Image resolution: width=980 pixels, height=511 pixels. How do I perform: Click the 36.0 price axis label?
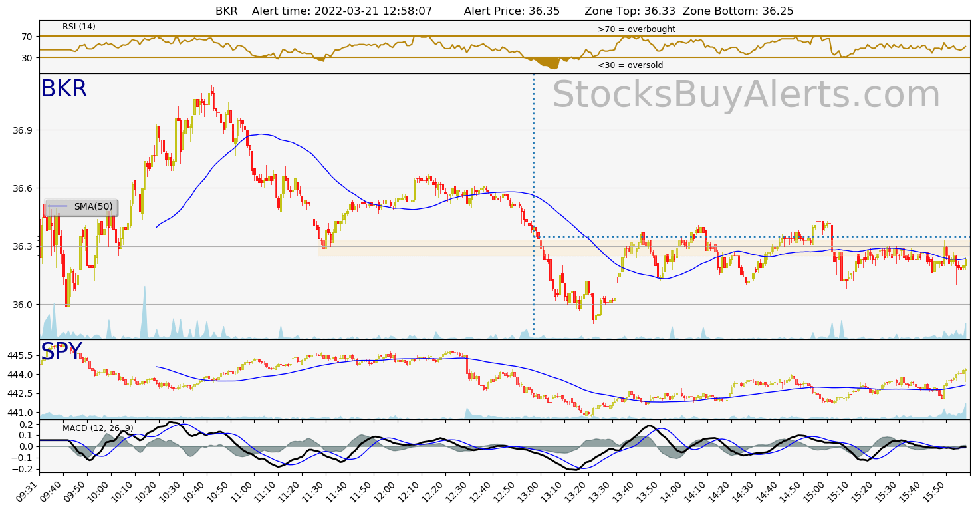pos(23,305)
